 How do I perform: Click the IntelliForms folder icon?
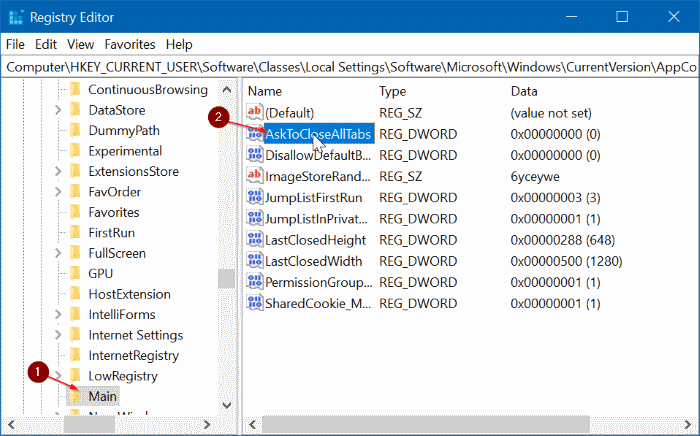tap(75, 315)
